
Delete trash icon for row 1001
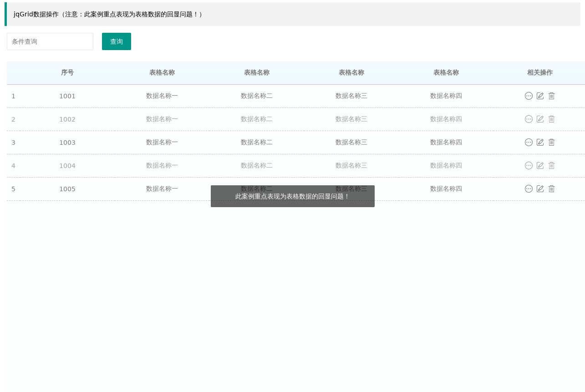[x=551, y=96]
